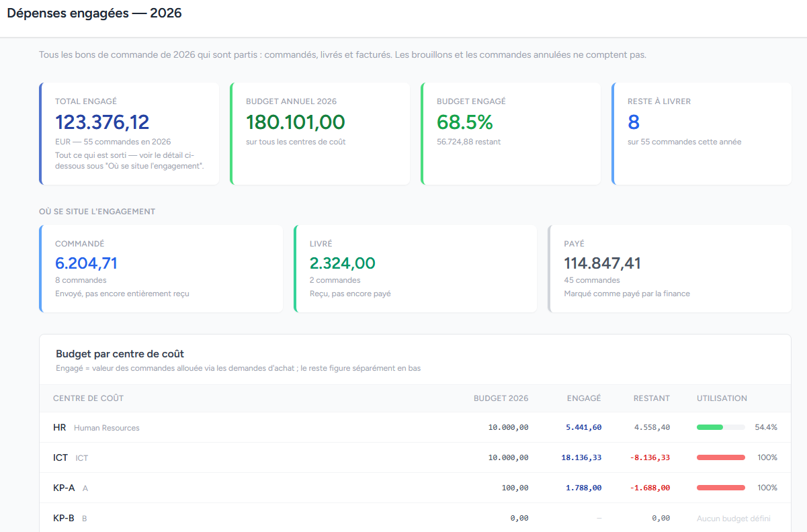
Task: Click the ICT utilisation progress bar
Action: click(721, 457)
